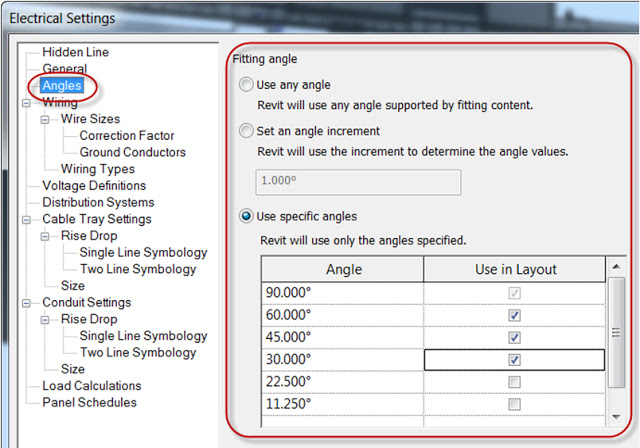Image resolution: width=640 pixels, height=448 pixels.
Task: Click the angle increment 1.000° input field
Action: (x=358, y=182)
